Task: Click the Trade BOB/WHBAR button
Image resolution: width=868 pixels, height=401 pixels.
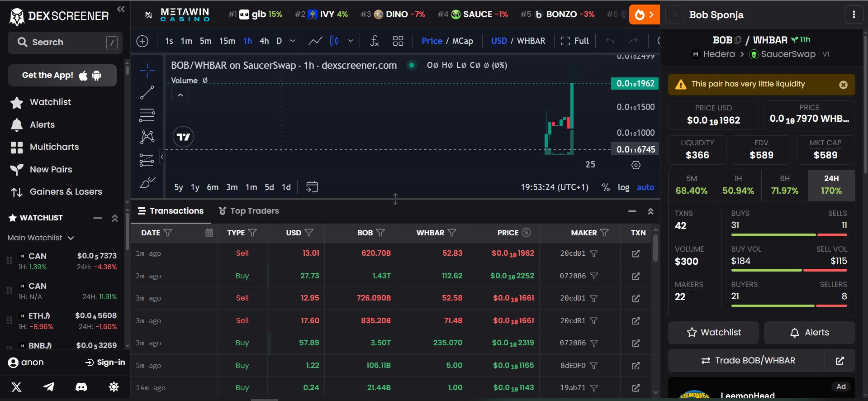Action: click(x=748, y=360)
